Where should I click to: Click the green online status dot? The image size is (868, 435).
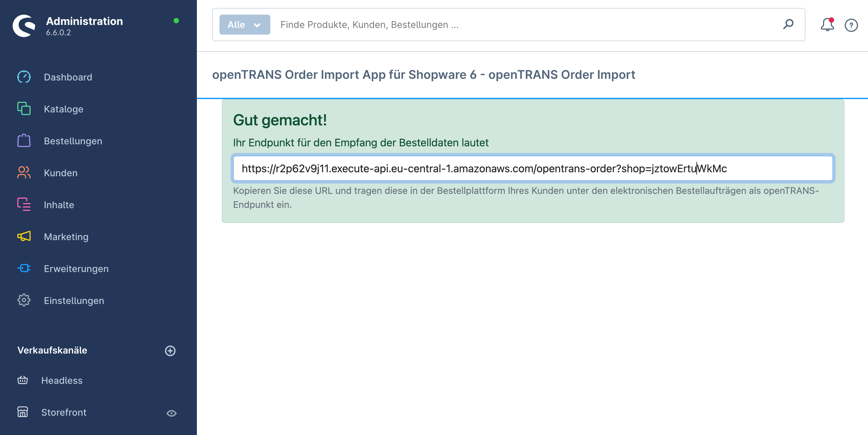176,21
